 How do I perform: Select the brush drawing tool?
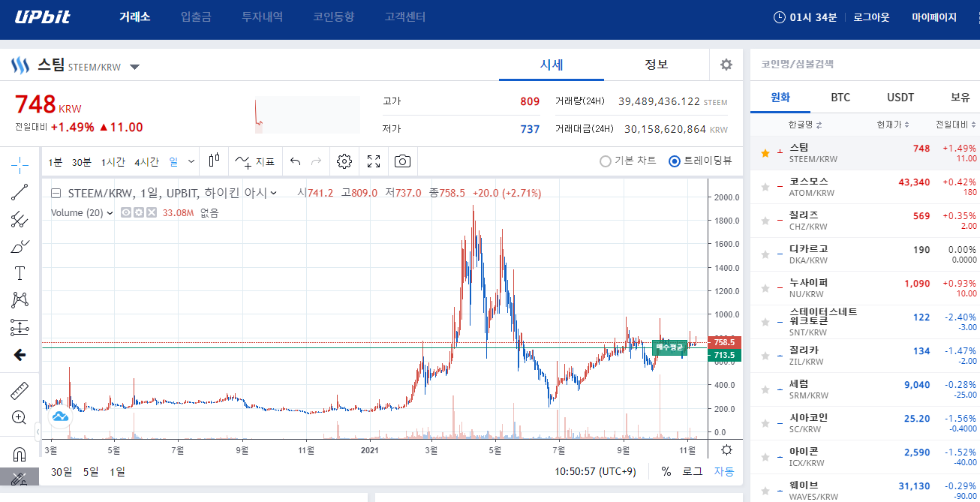(20, 246)
